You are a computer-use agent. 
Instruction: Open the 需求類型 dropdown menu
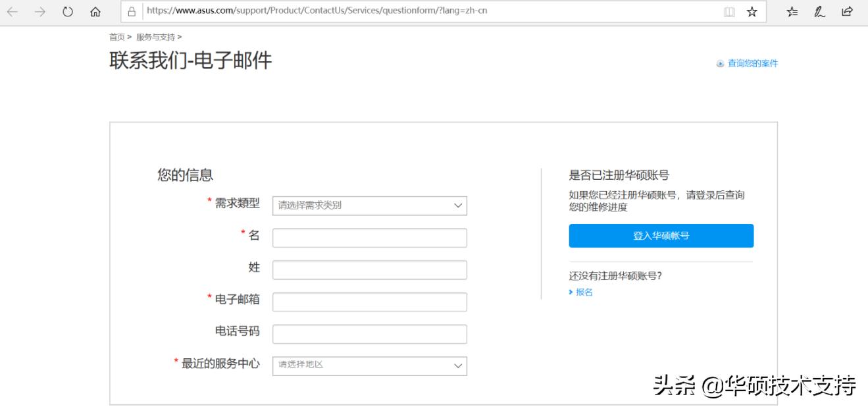[x=369, y=205]
